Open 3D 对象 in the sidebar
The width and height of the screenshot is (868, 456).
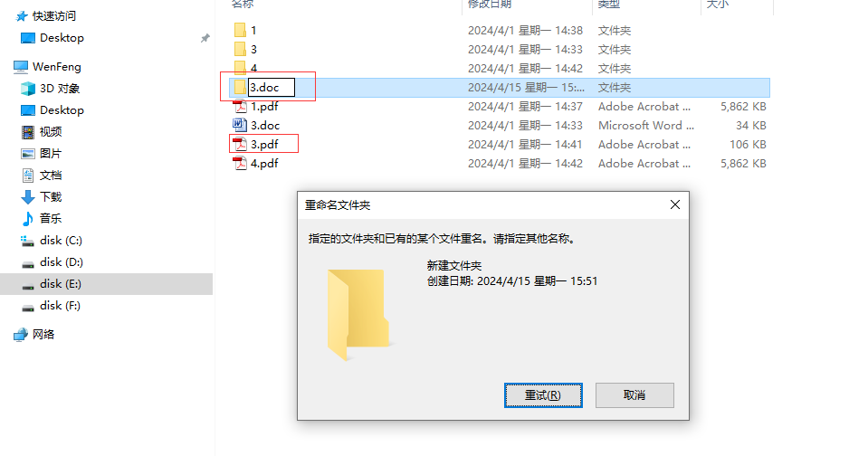(x=51, y=89)
